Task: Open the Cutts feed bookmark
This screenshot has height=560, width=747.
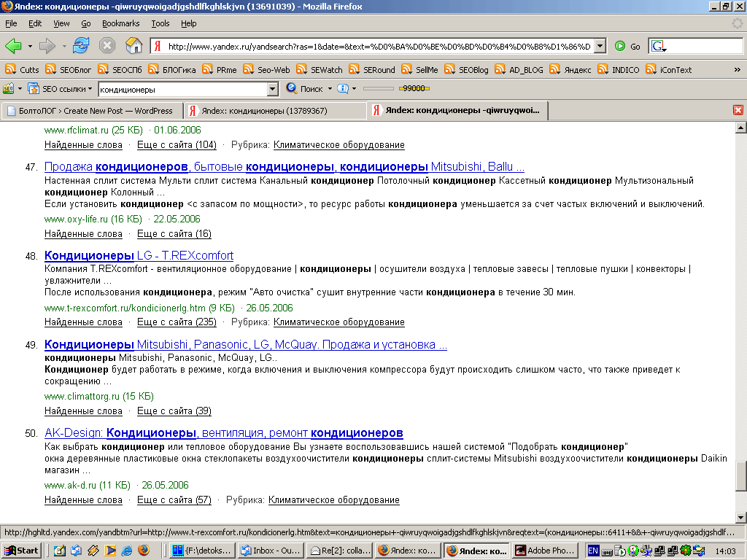Action: tap(23, 69)
